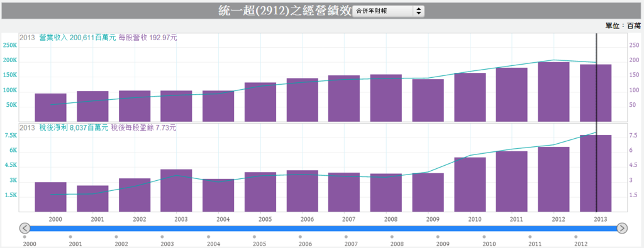Viewport: 644px width, 248px height.
Task: Click the 2007 EPS bar in the 稅後淨利 chart
Action: point(344,192)
